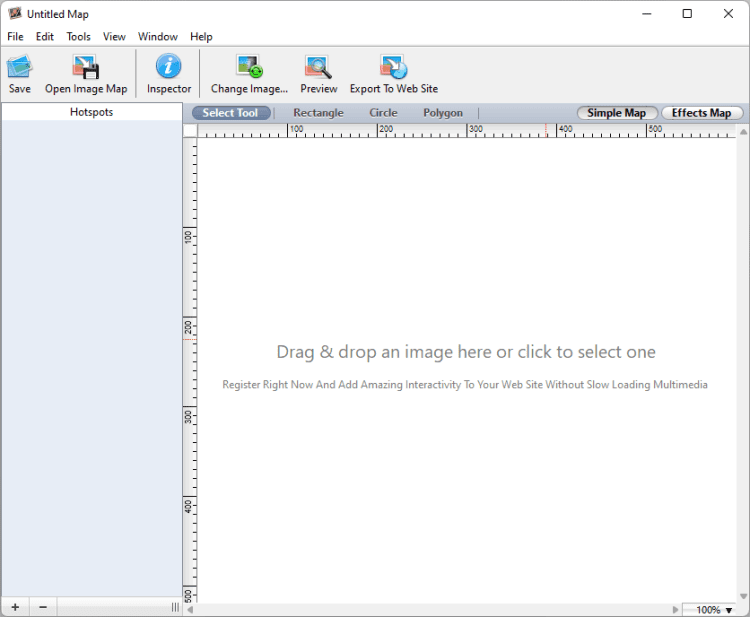Click the horizontal scrollbar left arrow
The image size is (750, 617).
pyautogui.click(x=190, y=610)
